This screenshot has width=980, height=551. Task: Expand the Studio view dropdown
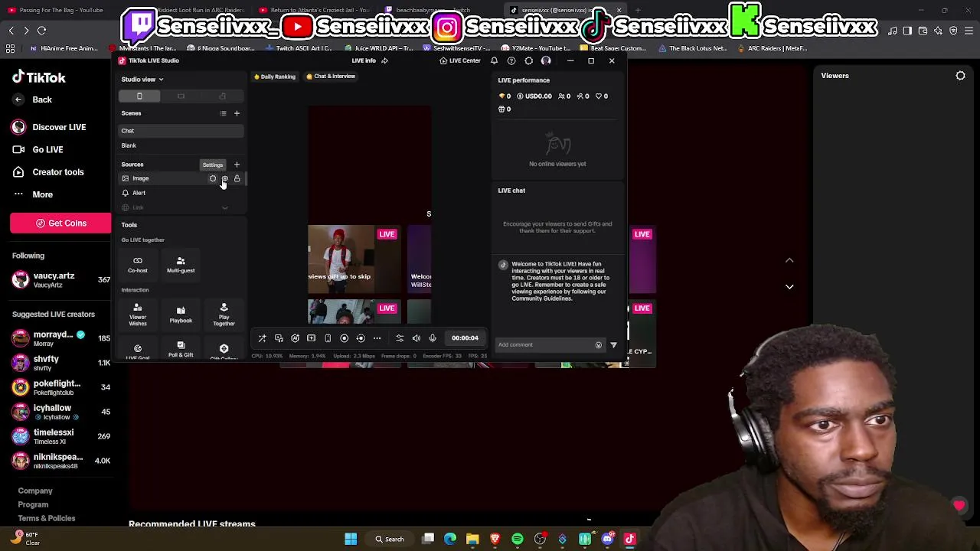142,80
